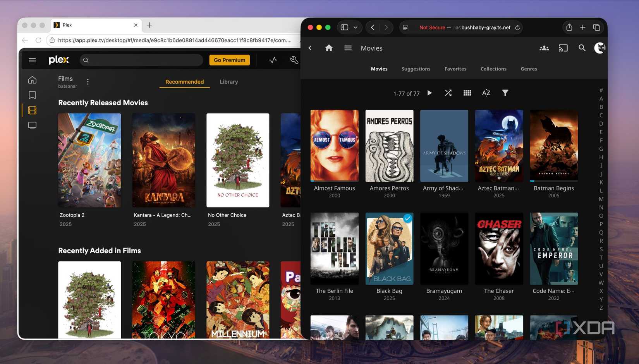Go to Plex Home sidebar icon
Screen dimensions: 639x364
point(32,80)
